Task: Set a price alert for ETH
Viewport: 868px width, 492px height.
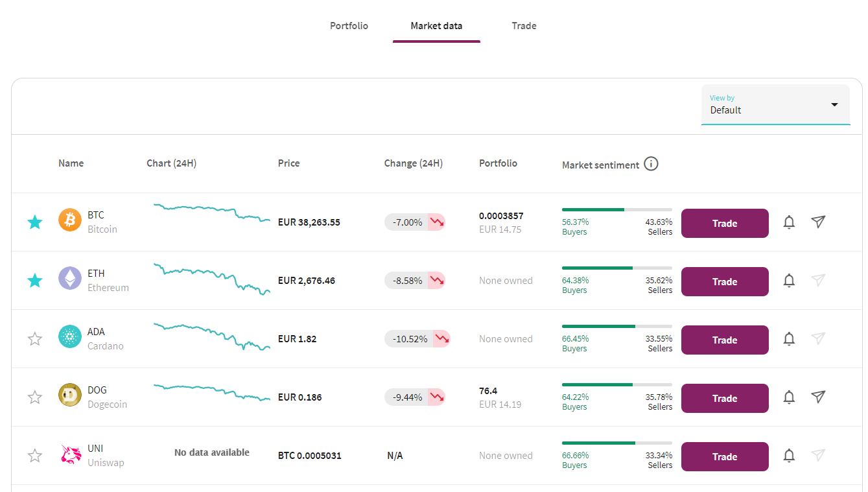Action: click(789, 280)
